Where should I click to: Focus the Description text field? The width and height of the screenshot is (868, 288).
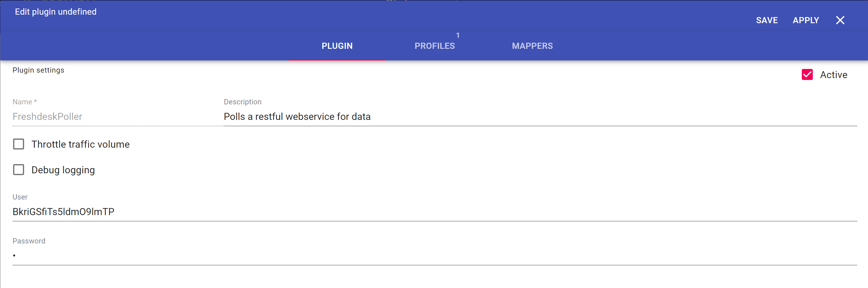(x=539, y=117)
